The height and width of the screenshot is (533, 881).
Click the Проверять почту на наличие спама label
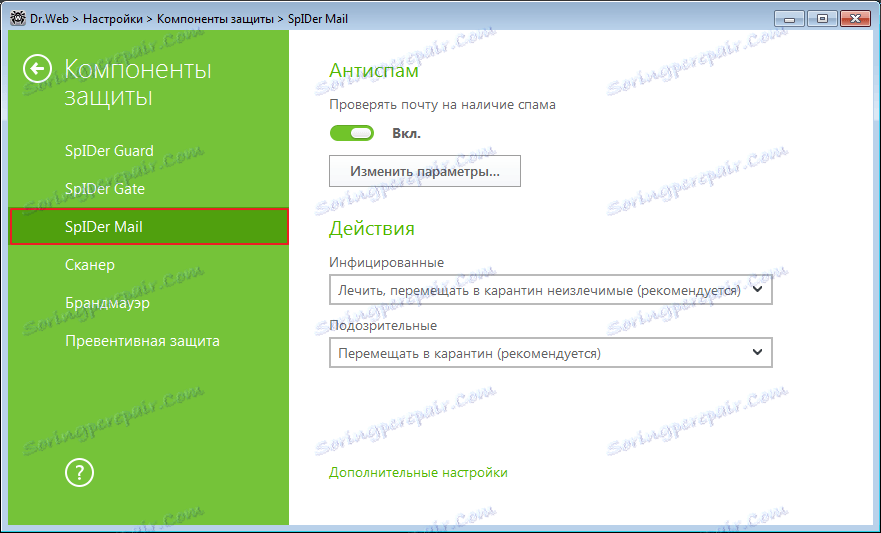(442, 104)
